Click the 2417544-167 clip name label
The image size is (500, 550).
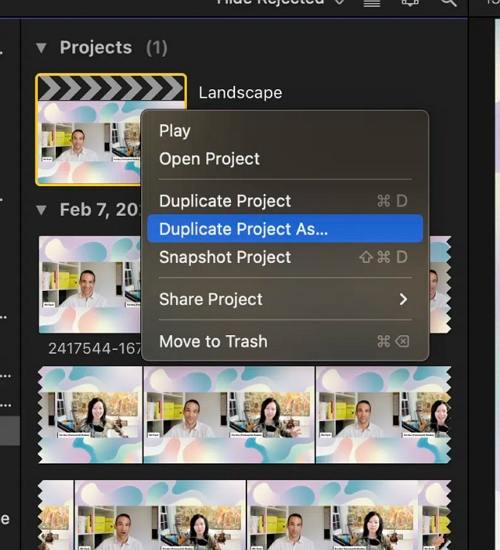(95, 349)
